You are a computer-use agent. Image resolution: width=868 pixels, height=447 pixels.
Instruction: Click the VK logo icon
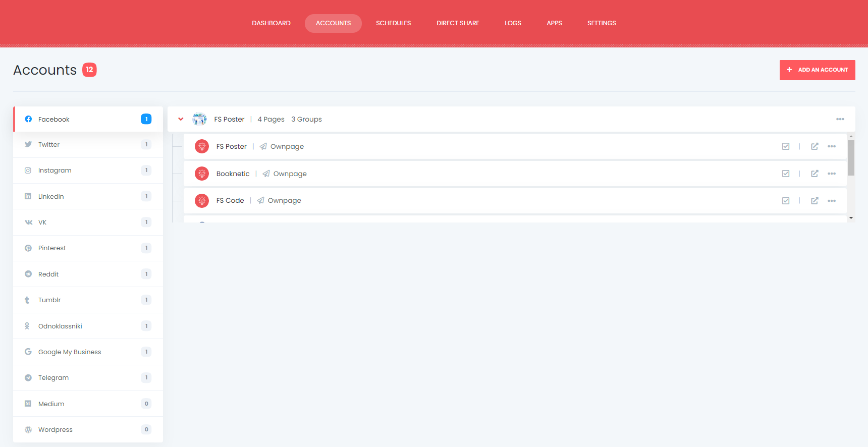28,222
